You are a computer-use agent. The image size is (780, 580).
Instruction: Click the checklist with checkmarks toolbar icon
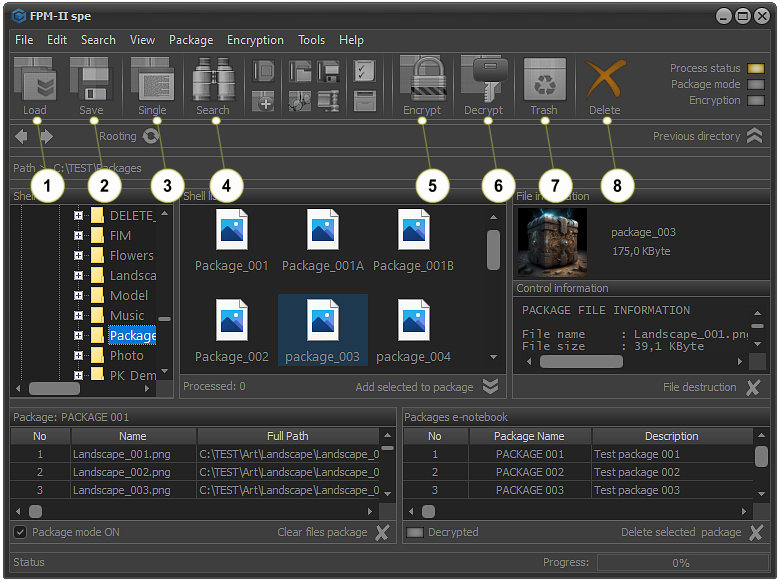[x=365, y=71]
